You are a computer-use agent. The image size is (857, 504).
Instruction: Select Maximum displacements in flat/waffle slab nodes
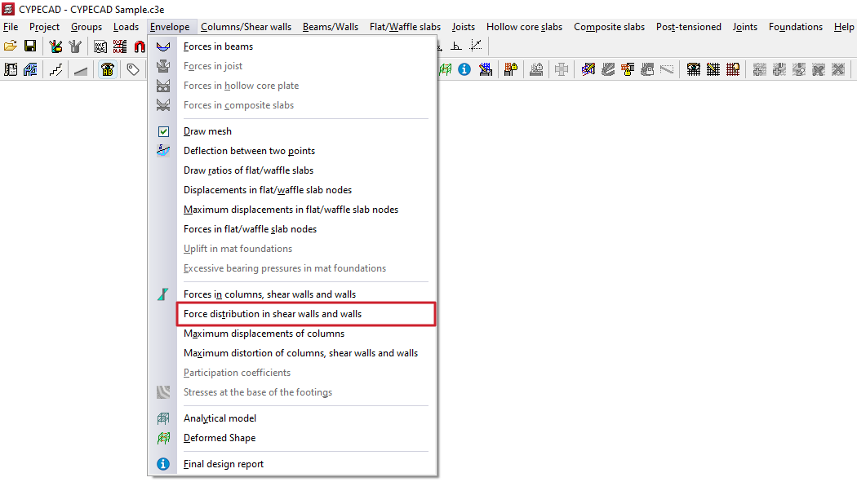(292, 210)
